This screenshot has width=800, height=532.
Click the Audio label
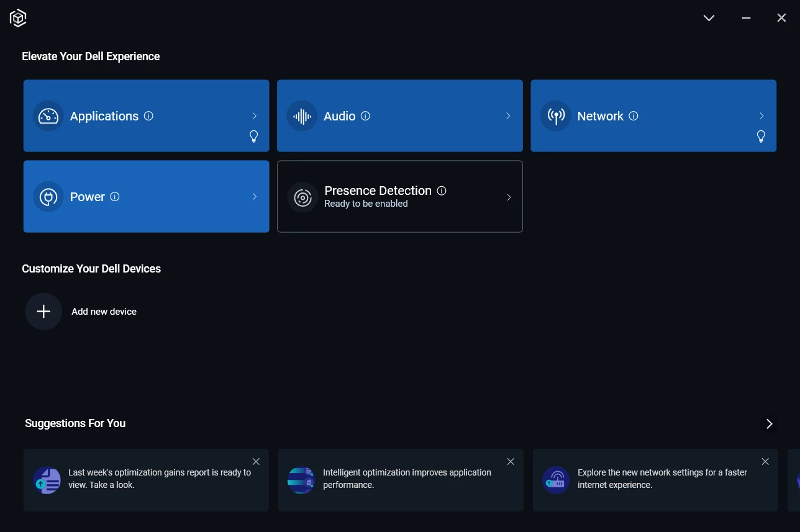coord(340,116)
